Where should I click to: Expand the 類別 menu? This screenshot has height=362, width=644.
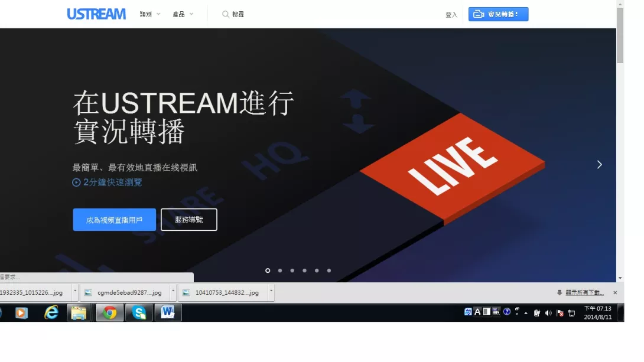tap(150, 14)
